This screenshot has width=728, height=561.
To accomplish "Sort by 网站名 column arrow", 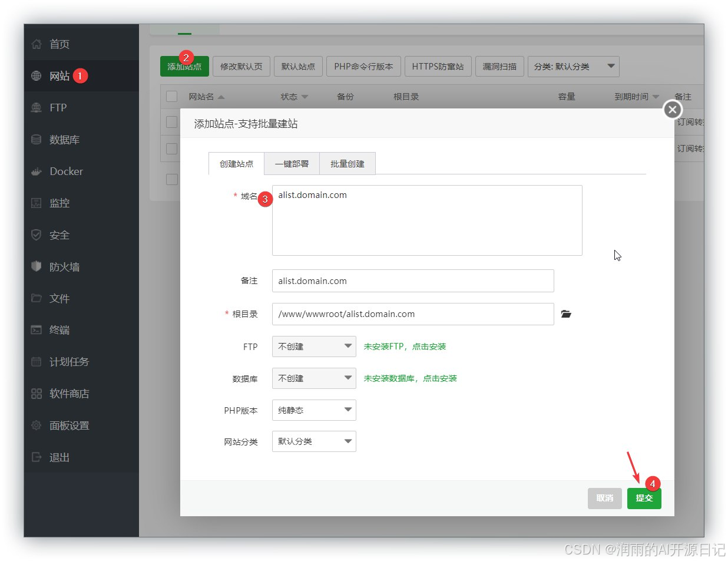I will click(221, 97).
